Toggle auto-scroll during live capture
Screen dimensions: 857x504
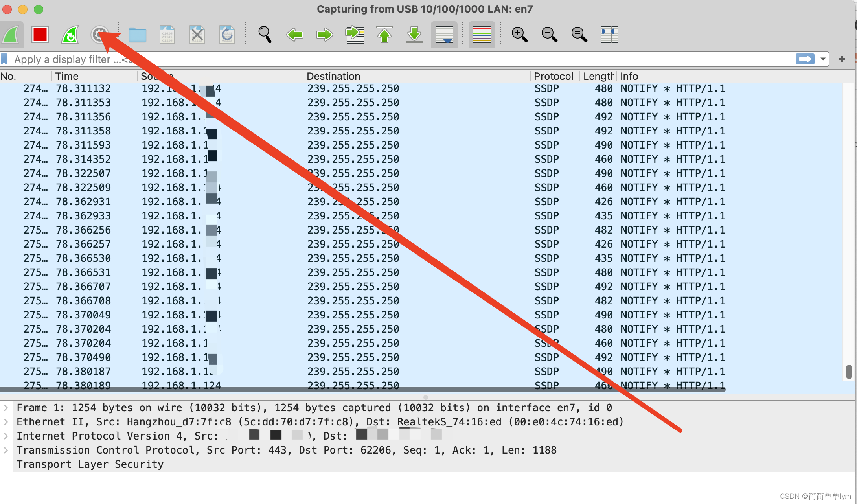click(444, 35)
